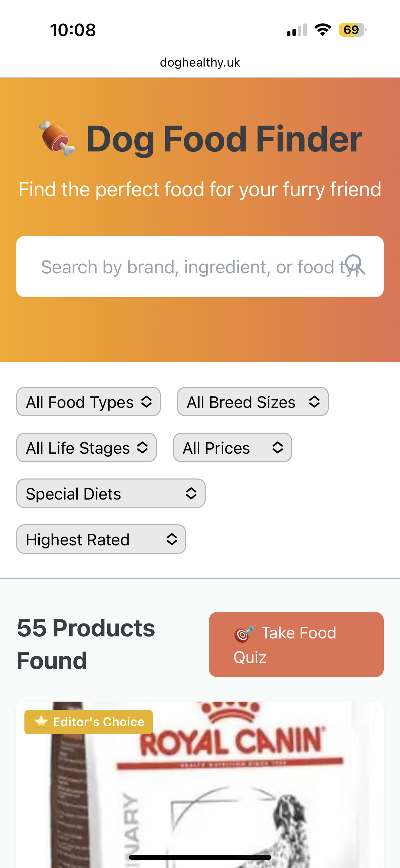This screenshot has height=868, width=400.
Task: Change the Highest Rated sort order
Action: 101,539
